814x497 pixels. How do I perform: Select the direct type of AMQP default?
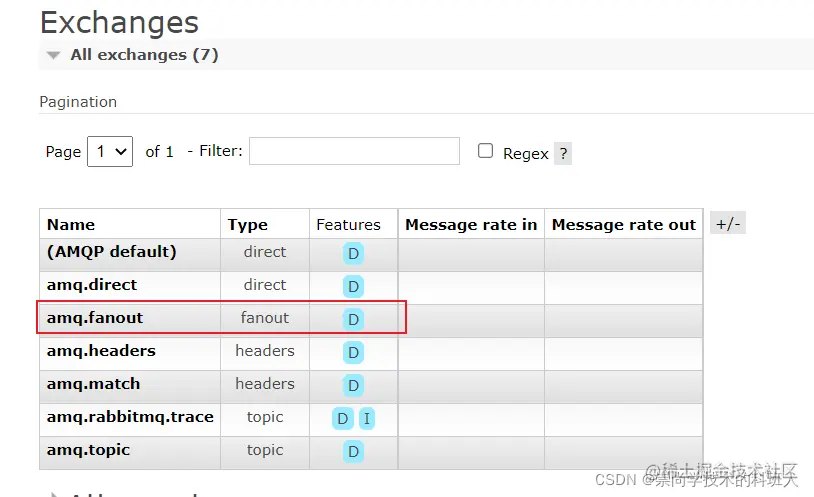coord(265,251)
